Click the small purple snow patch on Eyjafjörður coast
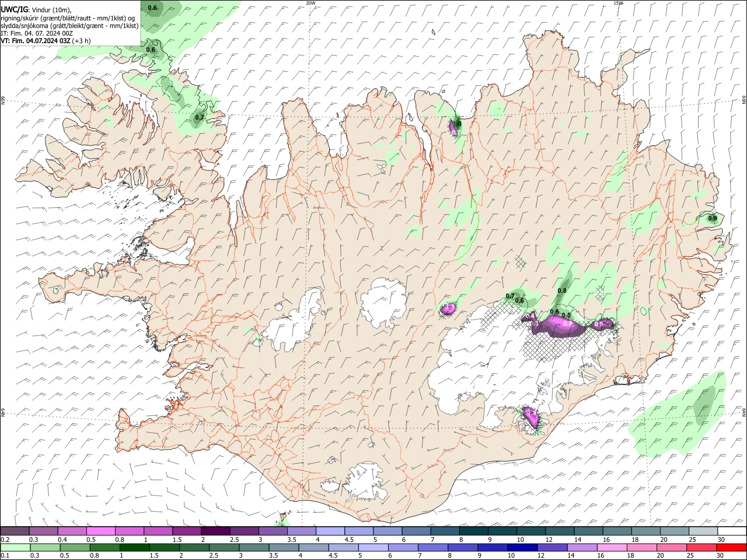The image size is (747, 560). point(453,128)
